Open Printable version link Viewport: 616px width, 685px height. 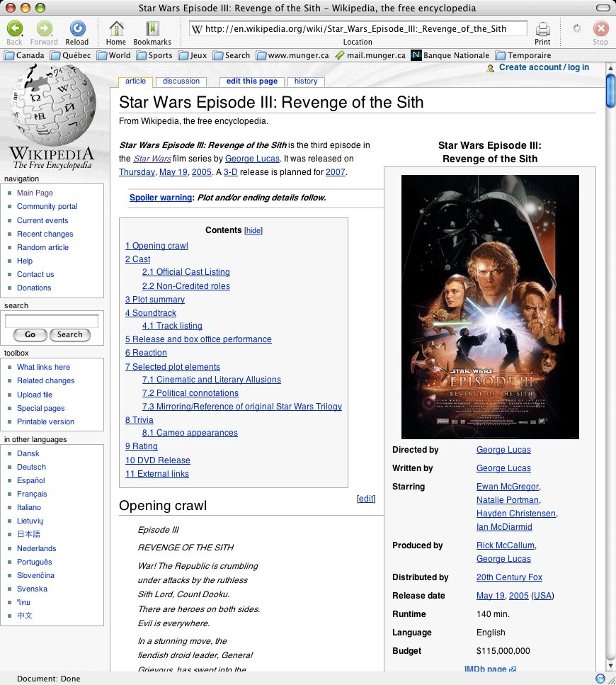[45, 422]
